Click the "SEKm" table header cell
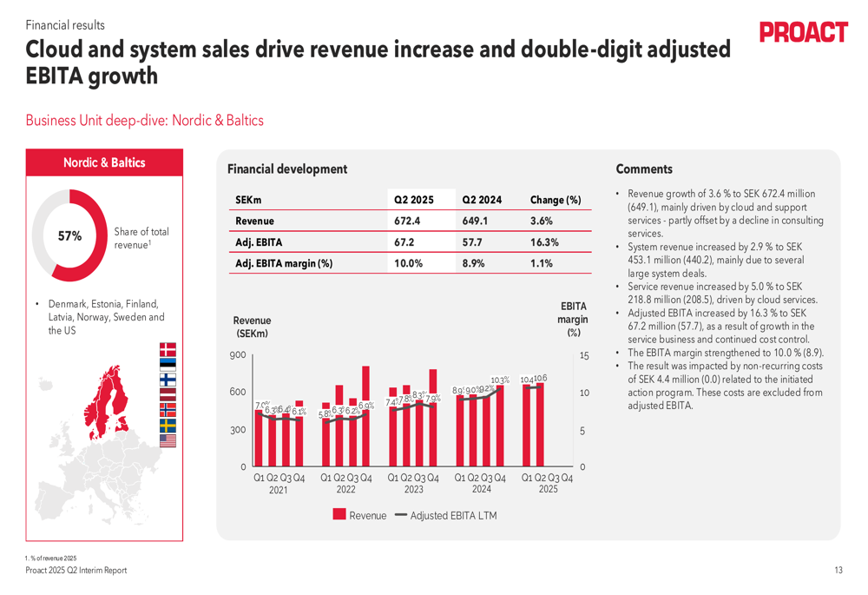Image resolution: width=868 pixels, height=595 pixels. tap(248, 200)
